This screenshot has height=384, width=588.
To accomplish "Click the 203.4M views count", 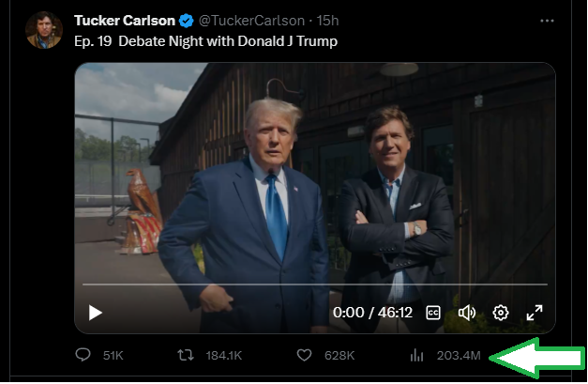I will coord(459,356).
